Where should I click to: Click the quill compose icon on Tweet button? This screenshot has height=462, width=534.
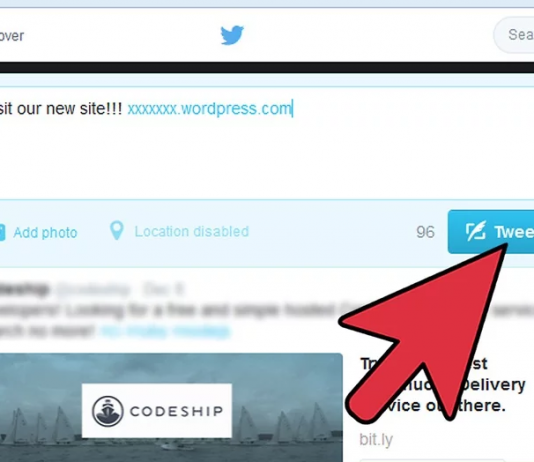476,231
